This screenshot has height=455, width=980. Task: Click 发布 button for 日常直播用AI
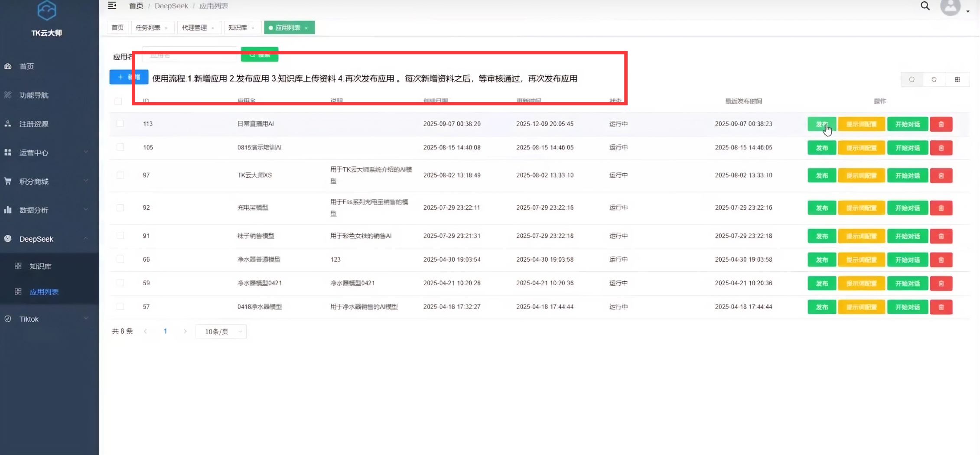coord(821,124)
